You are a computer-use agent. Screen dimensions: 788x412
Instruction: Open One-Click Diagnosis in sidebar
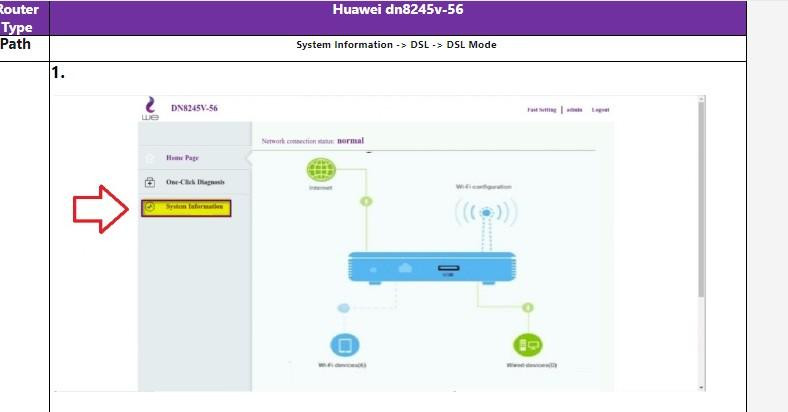coord(194,182)
